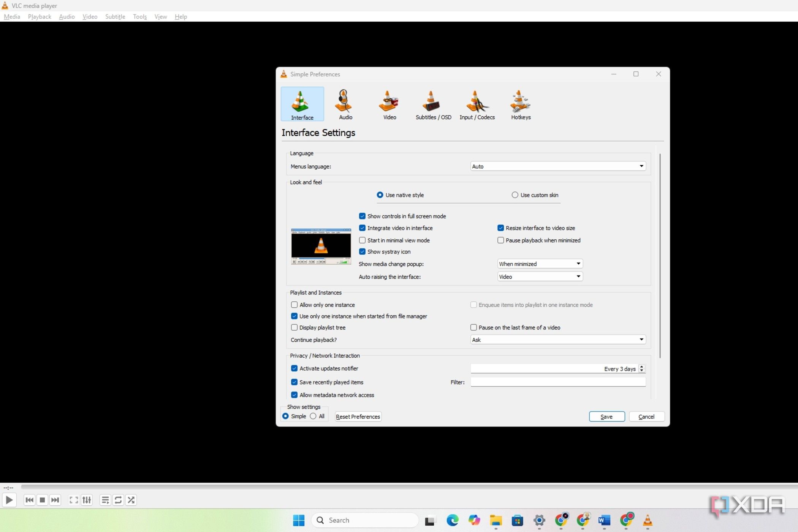The height and width of the screenshot is (532, 798).
Task: Click the previous media button
Action: [29, 500]
